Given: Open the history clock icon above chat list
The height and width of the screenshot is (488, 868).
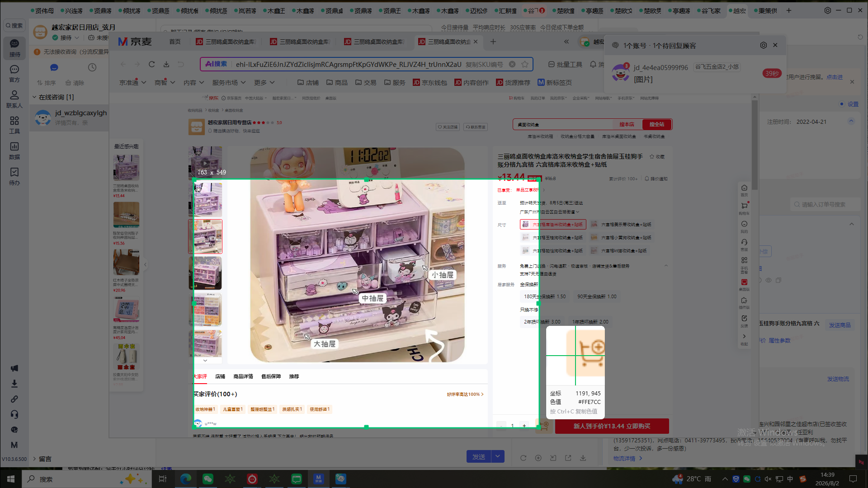Looking at the screenshot, I should 92,67.
